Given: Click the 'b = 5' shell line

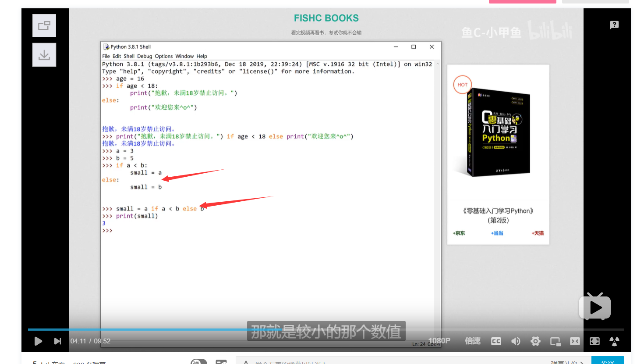Looking at the screenshot, I should pos(125,158).
